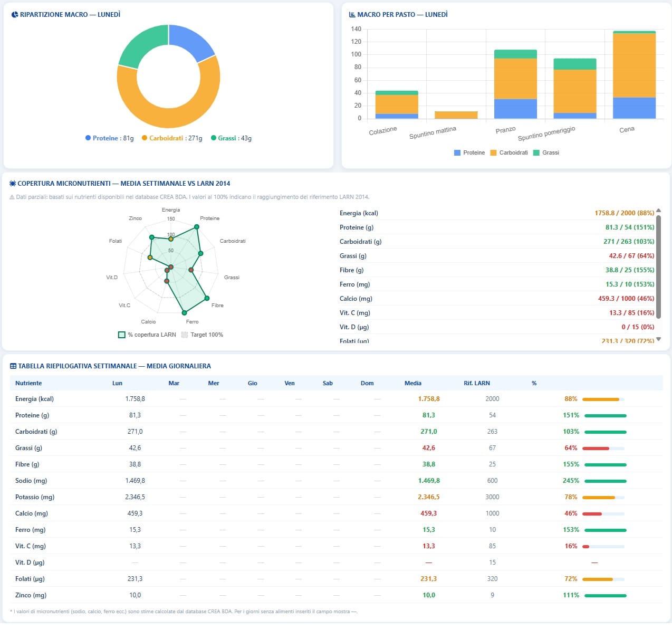Toggle the Target 100% radar legend

pyautogui.click(x=202, y=335)
